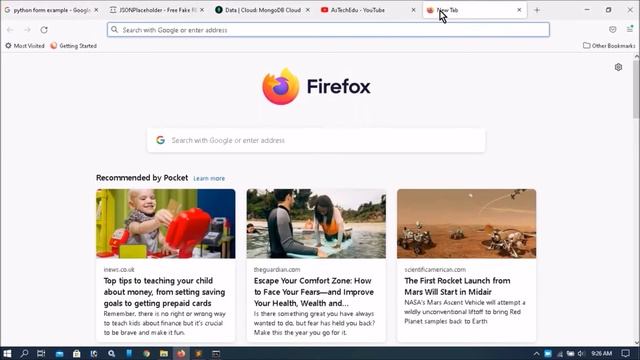Open a new tab with plus button

(537, 10)
